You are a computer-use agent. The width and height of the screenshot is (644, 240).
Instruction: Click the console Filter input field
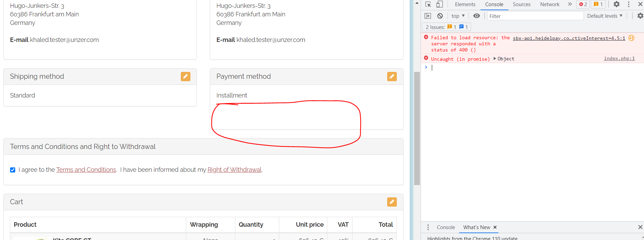[535, 16]
